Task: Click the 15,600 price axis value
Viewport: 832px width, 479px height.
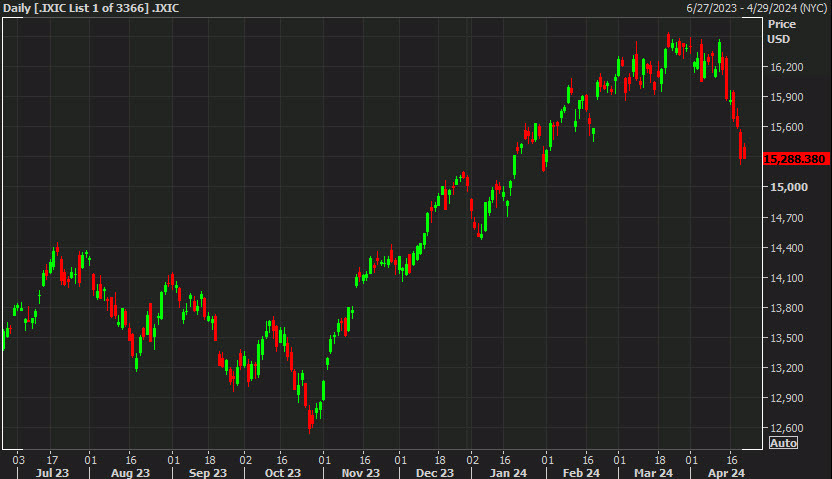Action: 786,127
